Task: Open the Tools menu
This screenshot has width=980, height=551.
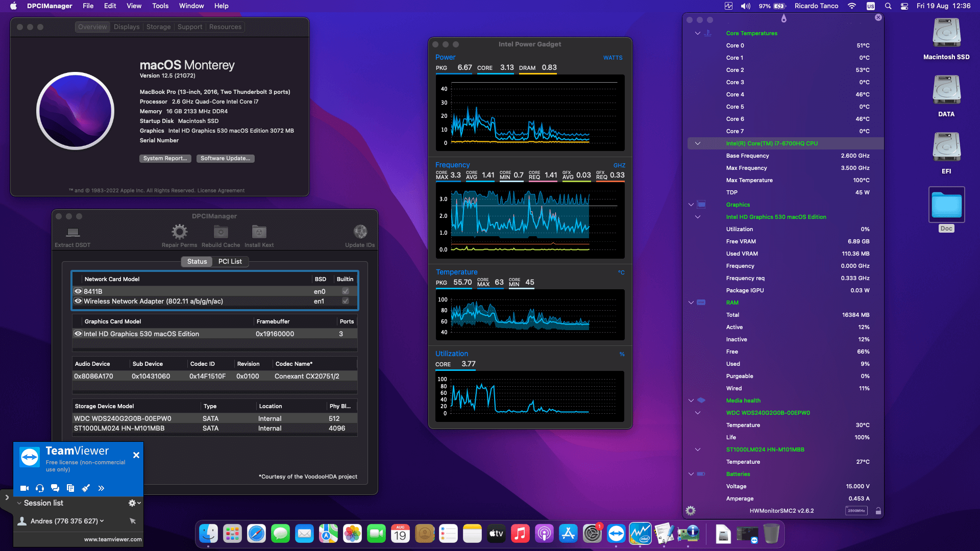Action: pos(160,6)
